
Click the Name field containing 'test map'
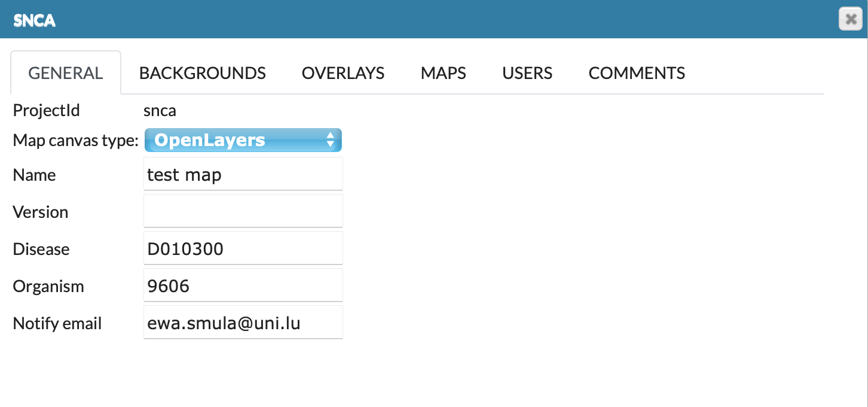pyautogui.click(x=243, y=174)
